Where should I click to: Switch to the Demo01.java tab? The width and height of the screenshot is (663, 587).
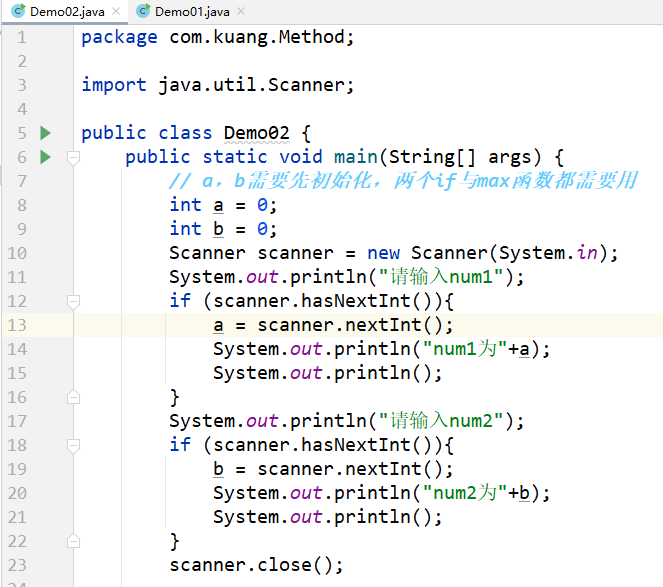pos(192,11)
